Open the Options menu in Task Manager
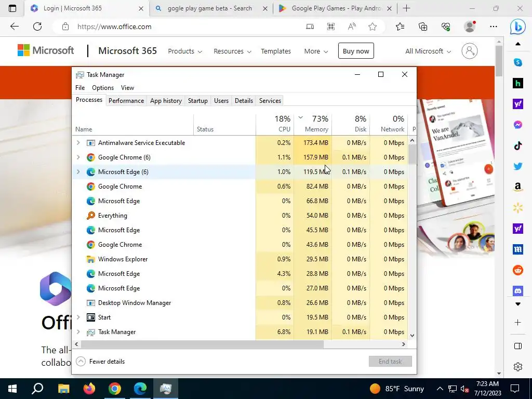 (103, 87)
